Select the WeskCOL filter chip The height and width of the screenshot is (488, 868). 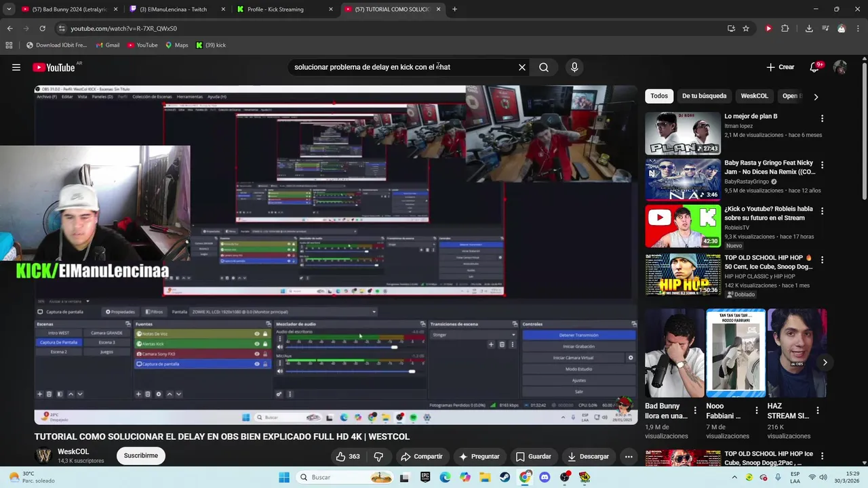[x=754, y=96]
